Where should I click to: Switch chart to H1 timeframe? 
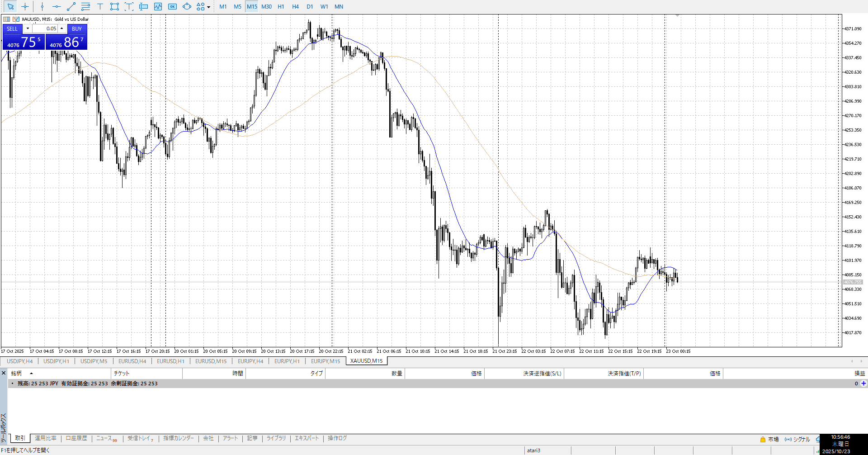pyautogui.click(x=281, y=6)
